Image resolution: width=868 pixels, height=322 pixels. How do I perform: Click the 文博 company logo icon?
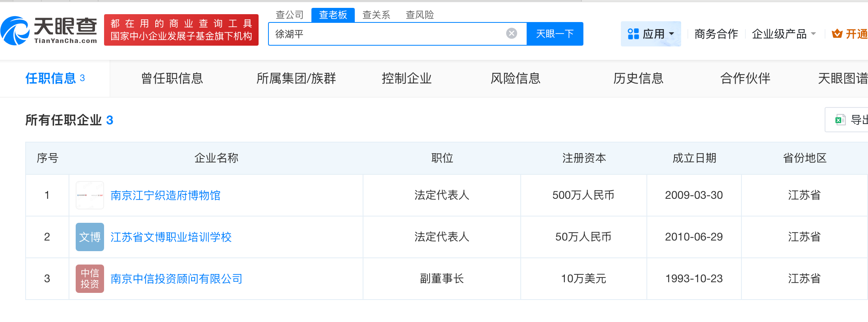(90, 237)
